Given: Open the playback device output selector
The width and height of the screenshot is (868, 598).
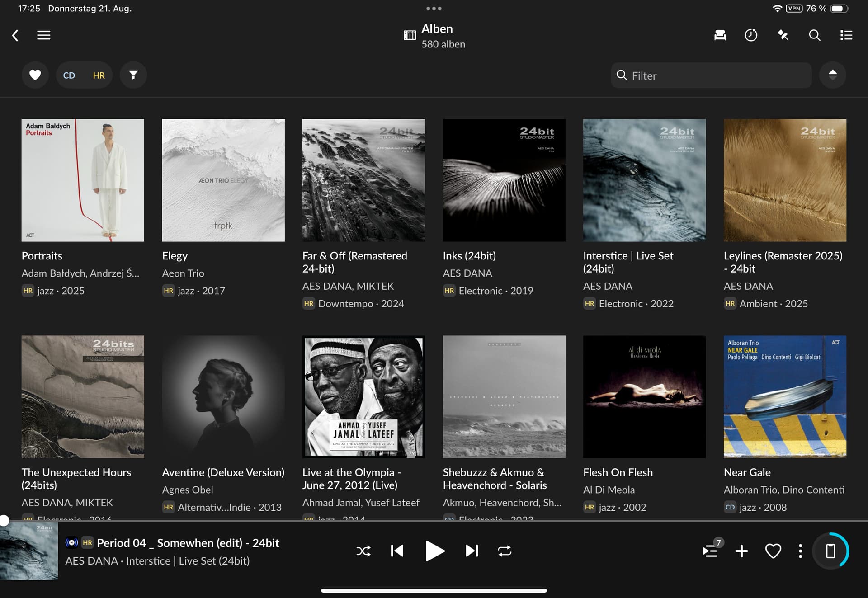Looking at the screenshot, I should (830, 551).
